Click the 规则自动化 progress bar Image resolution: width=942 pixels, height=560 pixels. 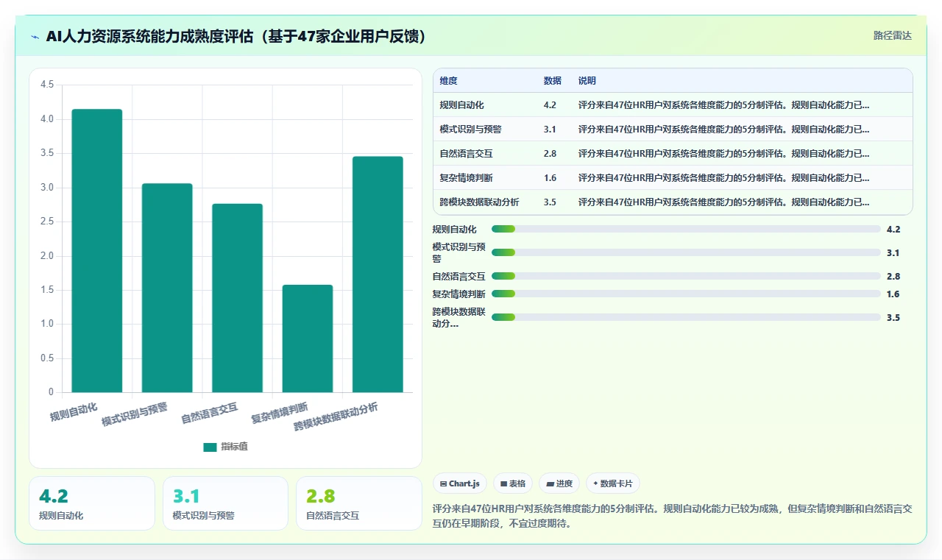click(686, 229)
